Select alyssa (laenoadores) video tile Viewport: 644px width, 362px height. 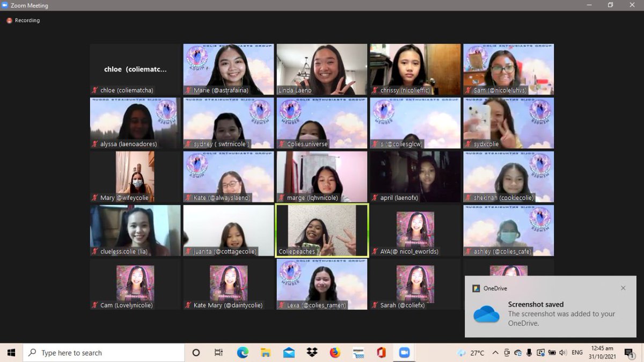click(x=136, y=123)
